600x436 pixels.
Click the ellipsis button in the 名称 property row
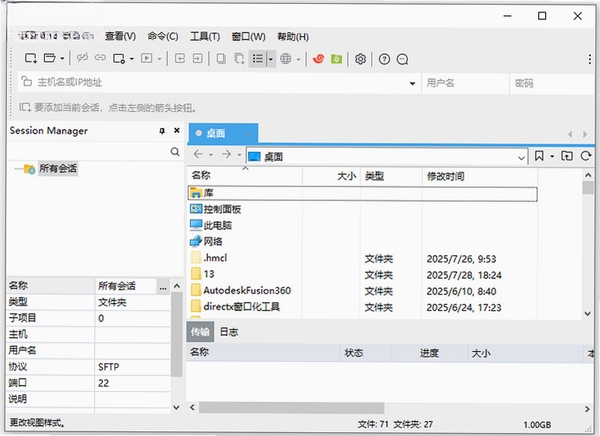[163, 287]
